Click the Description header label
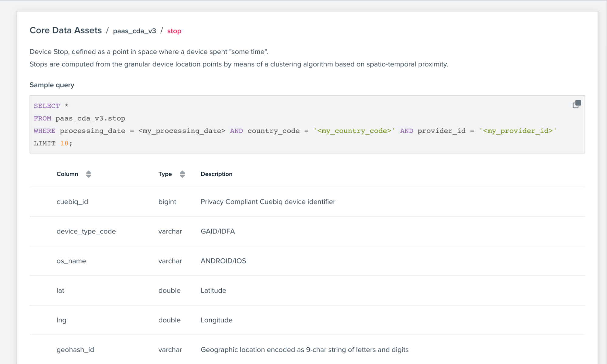607x364 pixels. point(217,174)
